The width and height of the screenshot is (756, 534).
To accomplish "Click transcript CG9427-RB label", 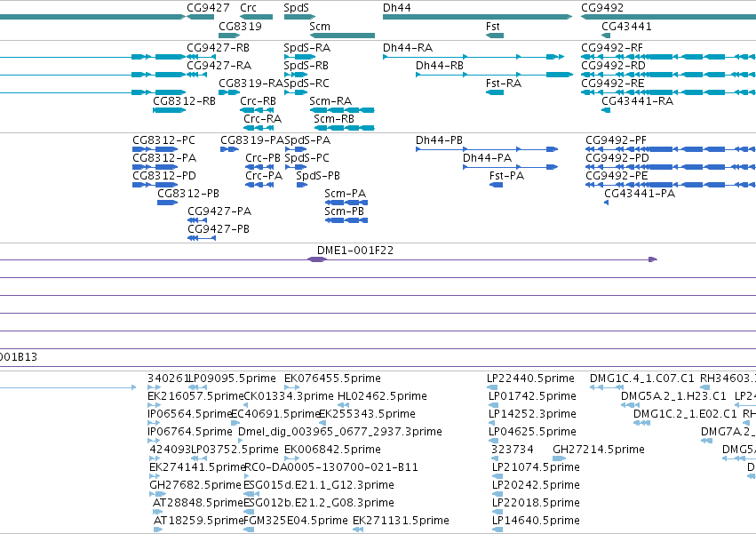I will (x=218, y=48).
